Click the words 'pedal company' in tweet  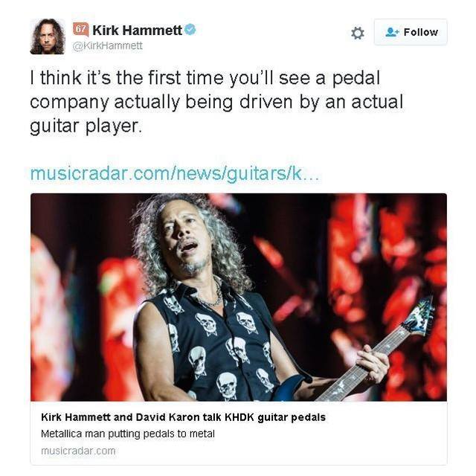pos(205,89)
